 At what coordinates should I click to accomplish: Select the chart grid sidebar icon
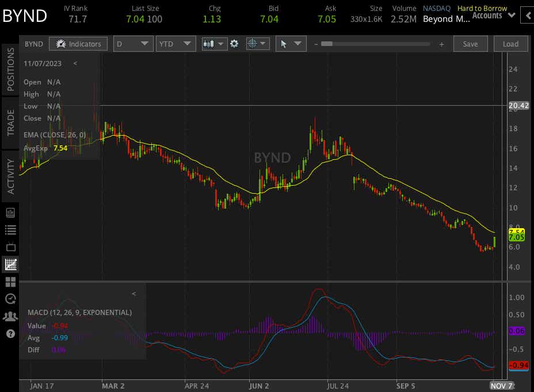pos(10,264)
